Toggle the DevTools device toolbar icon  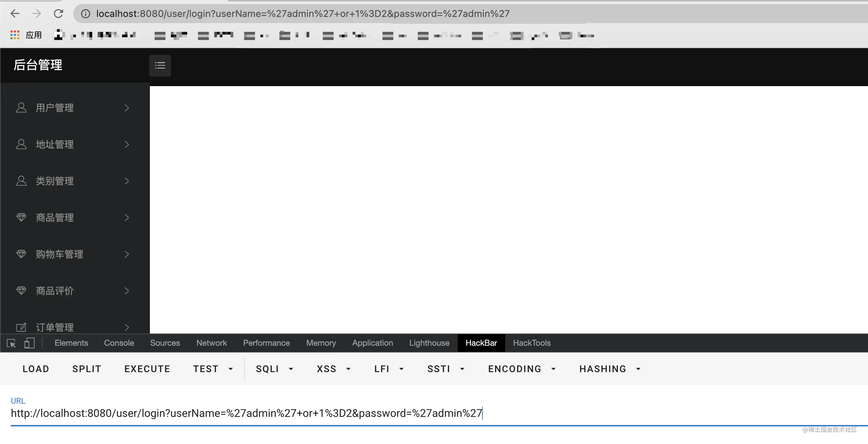click(x=29, y=343)
